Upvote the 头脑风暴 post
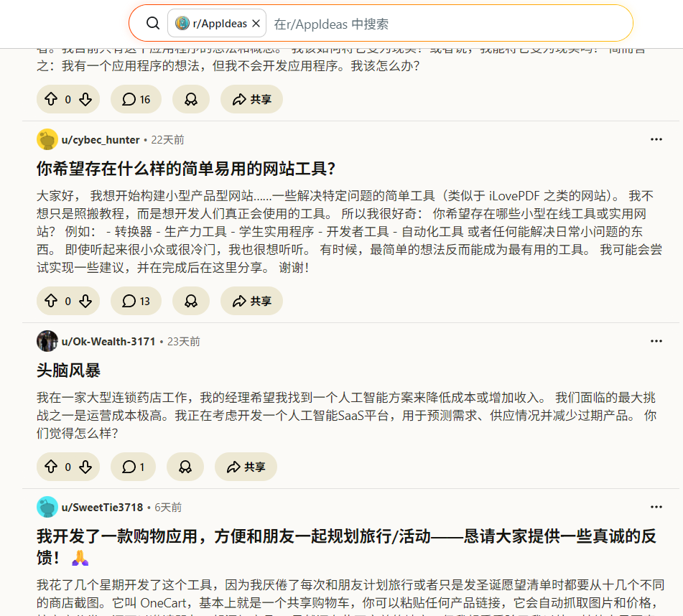Viewport: 683px width, 616px height. [51, 467]
